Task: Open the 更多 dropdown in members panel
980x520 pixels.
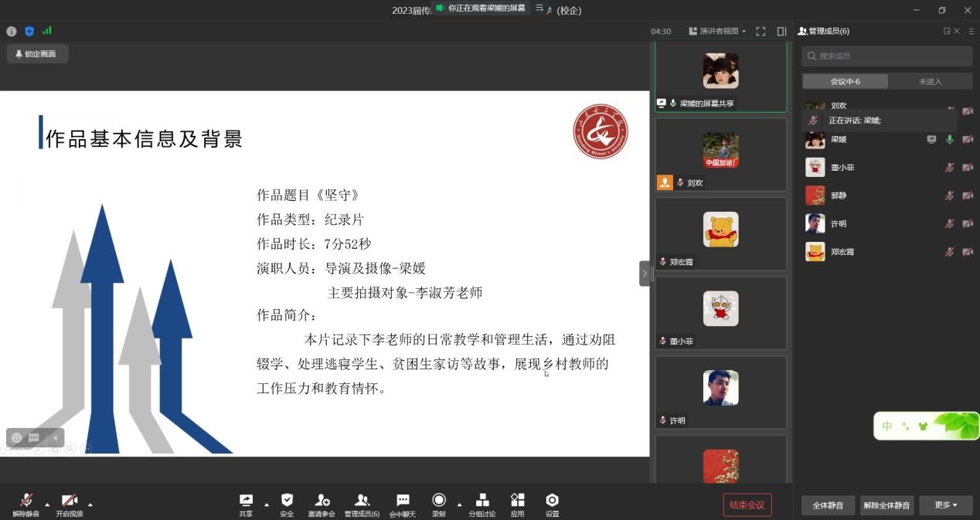Action: [946, 505]
